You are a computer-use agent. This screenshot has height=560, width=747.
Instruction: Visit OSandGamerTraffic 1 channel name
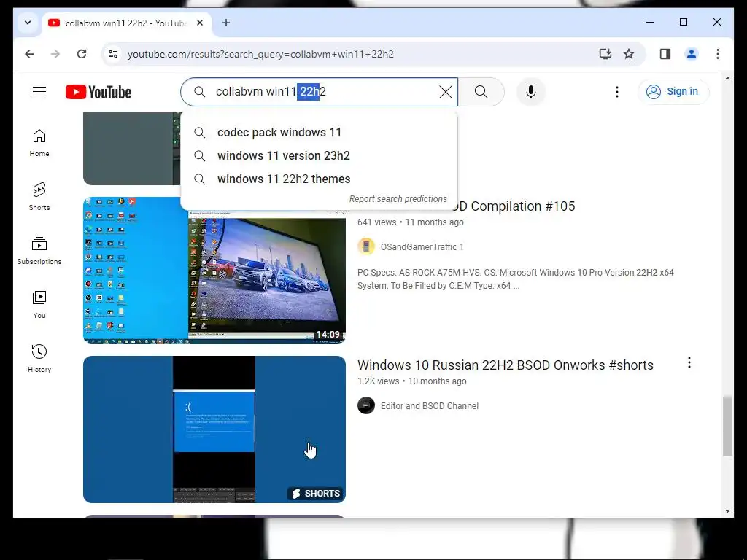(422, 246)
